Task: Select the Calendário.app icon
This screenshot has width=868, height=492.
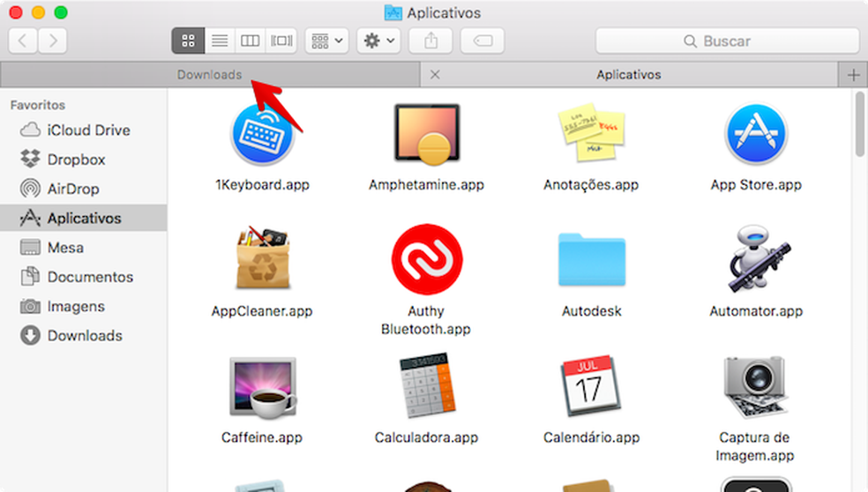Action: pyautogui.click(x=591, y=385)
